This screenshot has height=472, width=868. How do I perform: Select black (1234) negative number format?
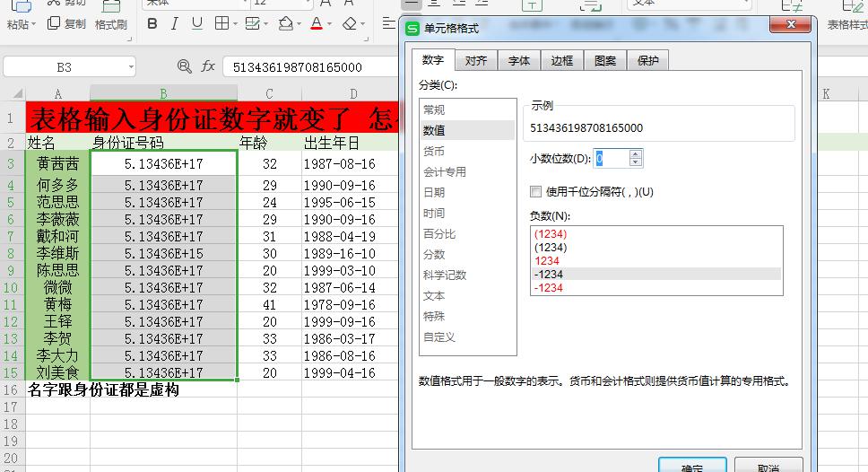(x=656, y=247)
